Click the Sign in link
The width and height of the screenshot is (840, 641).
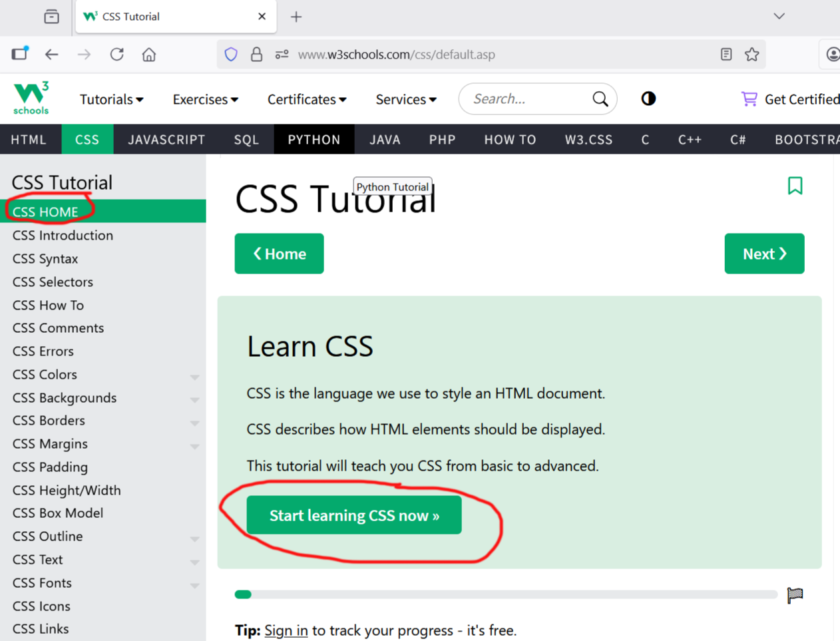click(286, 630)
